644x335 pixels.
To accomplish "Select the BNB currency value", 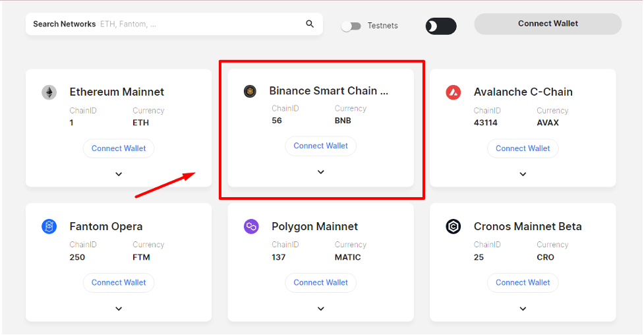I will pos(343,121).
